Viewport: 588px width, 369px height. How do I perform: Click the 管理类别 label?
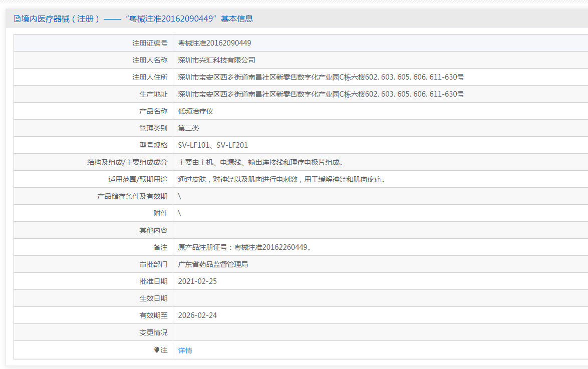[153, 128]
